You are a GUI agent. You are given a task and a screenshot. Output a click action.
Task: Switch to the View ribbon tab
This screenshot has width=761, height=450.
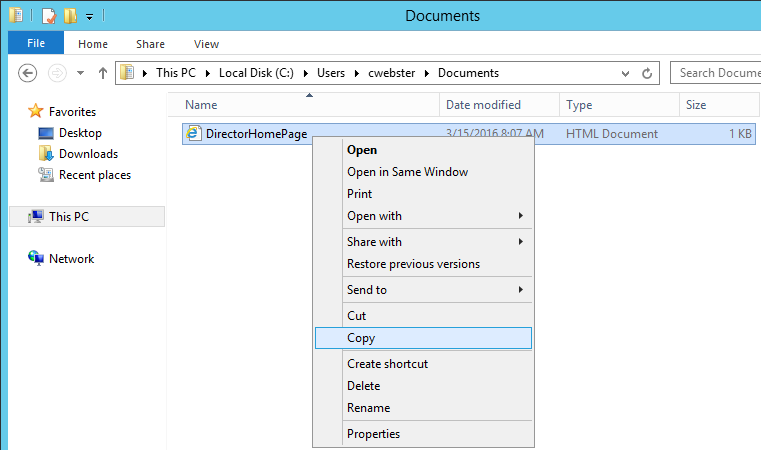tap(206, 44)
